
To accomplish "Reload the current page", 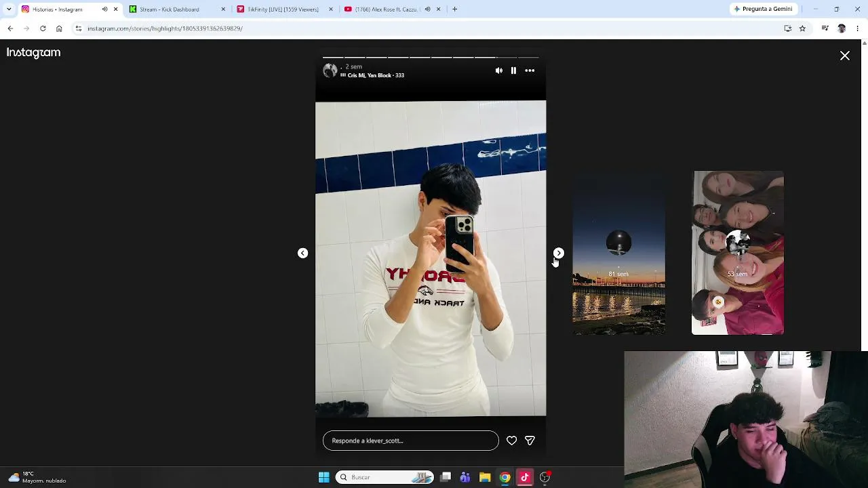I will [43, 28].
